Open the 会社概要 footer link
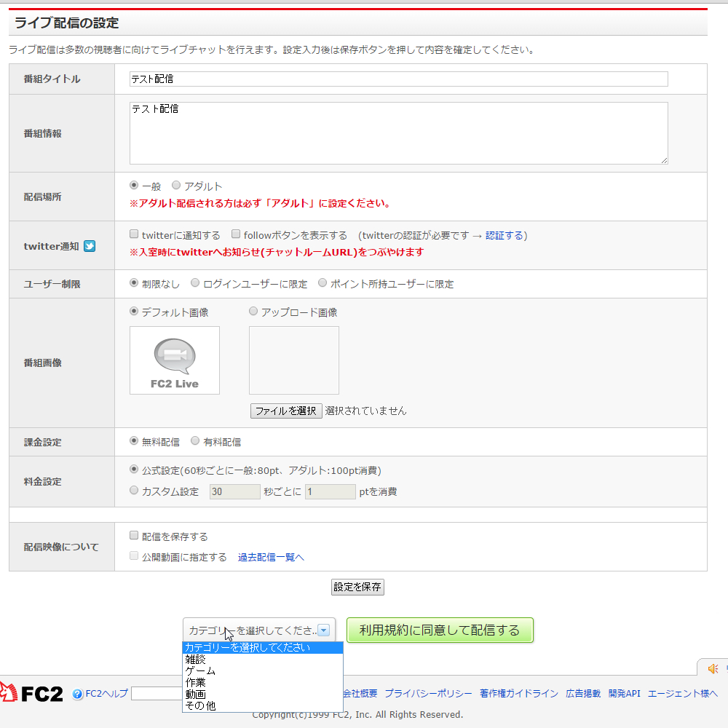Viewport: 728px width, 728px height. point(360,694)
